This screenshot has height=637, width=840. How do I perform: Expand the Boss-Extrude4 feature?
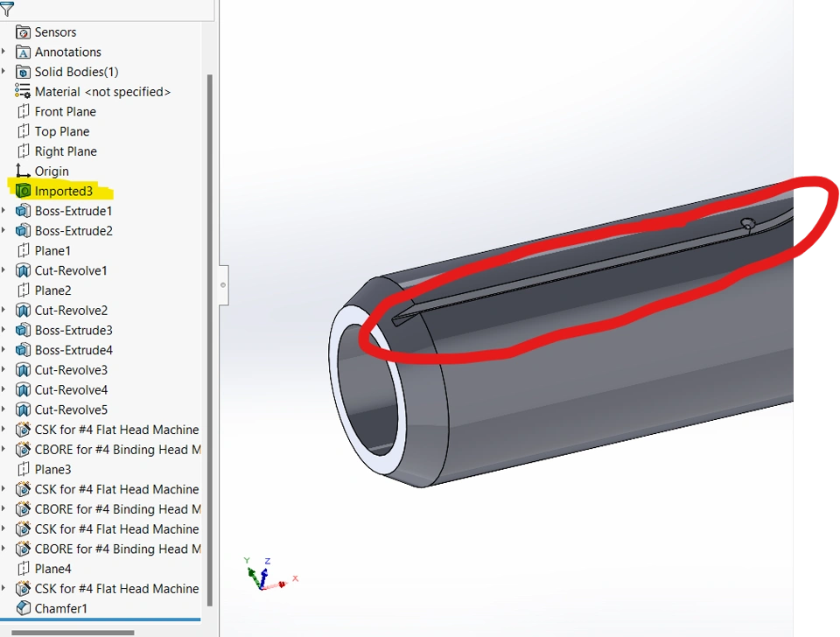[x=3, y=350]
